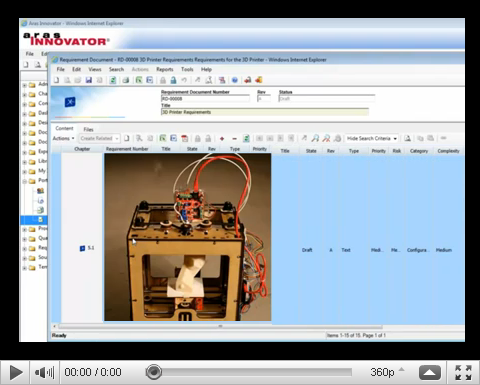Click the red plus Add icon
Image resolution: width=480 pixels, height=385 pixels.
[222, 138]
